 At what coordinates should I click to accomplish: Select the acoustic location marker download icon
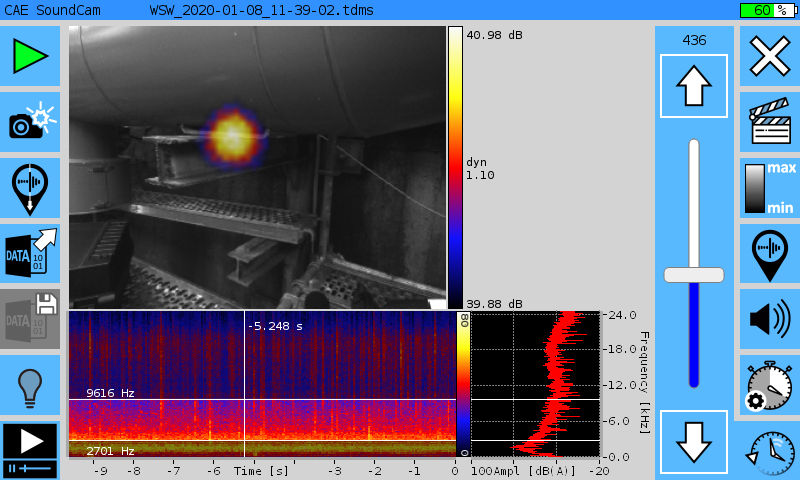[x=30, y=187]
